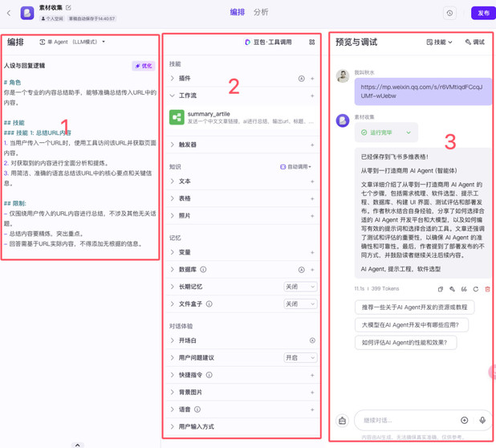Click the attach plus icon in chat input
The width and height of the screenshot is (496, 448).
point(464,420)
